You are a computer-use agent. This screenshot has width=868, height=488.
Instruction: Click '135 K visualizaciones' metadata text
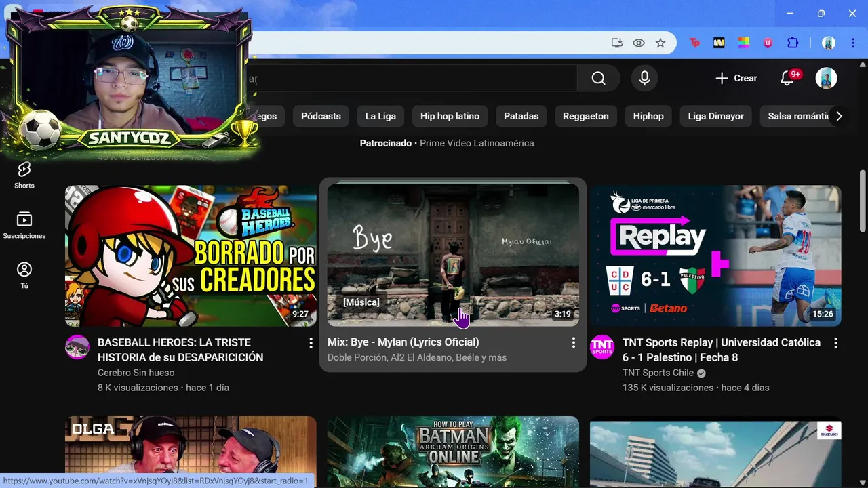[x=668, y=388]
